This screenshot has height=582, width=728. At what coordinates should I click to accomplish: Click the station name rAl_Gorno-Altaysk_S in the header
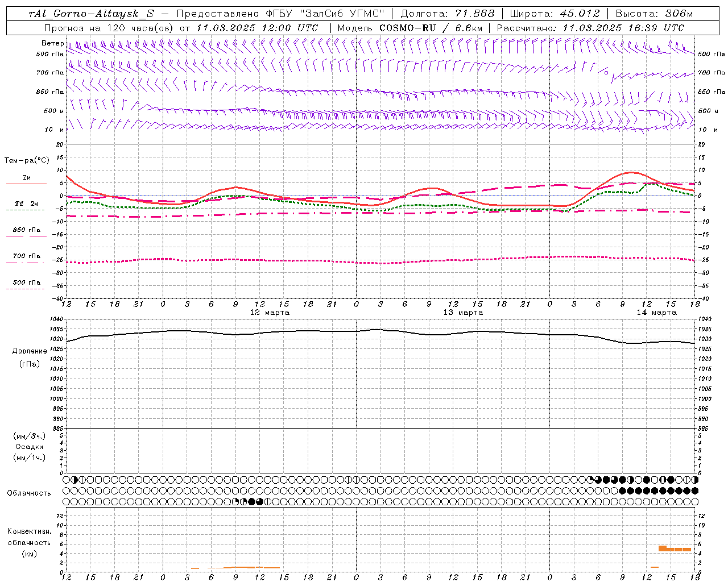pyautogui.click(x=91, y=14)
